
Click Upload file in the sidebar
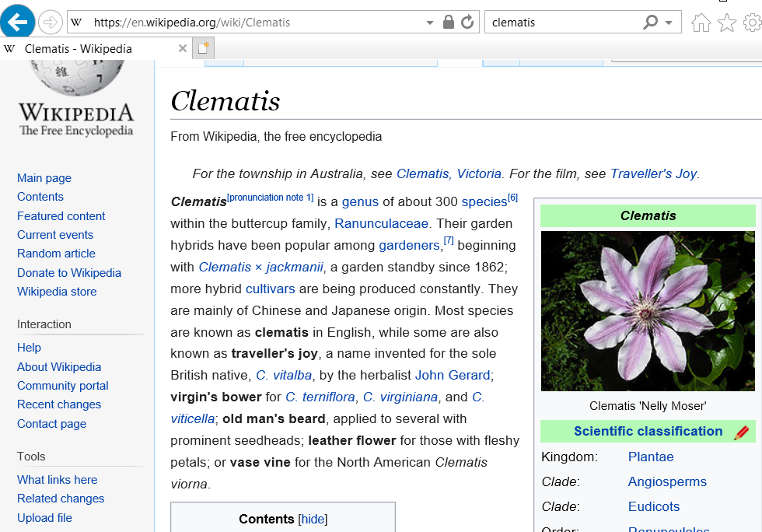[x=45, y=518]
